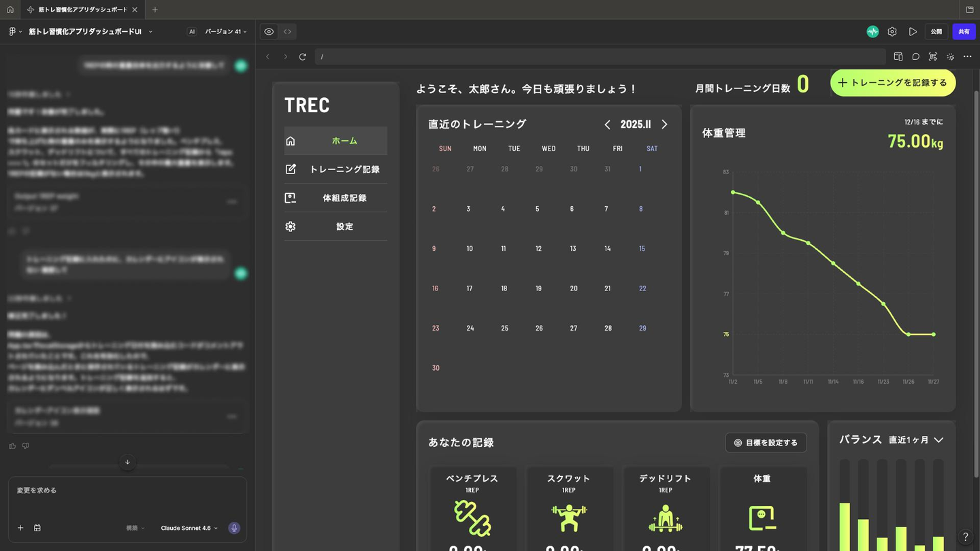
Task: Open the バージョン 41 version dropdown
Action: coord(226,31)
